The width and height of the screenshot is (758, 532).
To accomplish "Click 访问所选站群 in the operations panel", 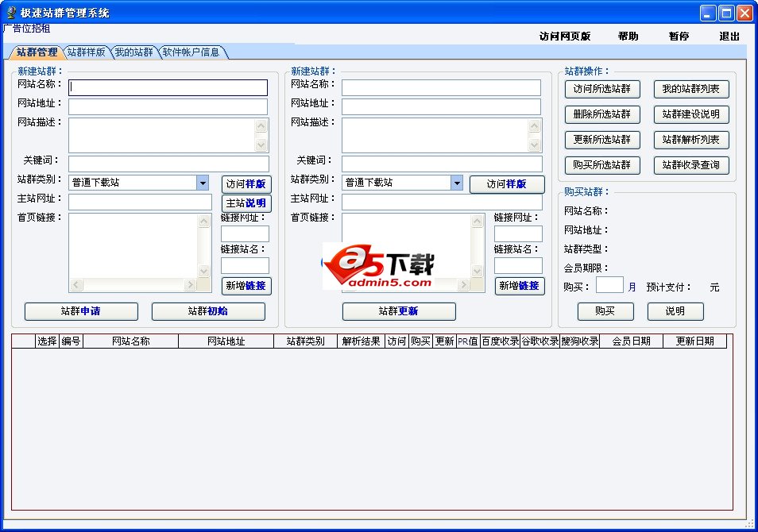I will coord(602,89).
